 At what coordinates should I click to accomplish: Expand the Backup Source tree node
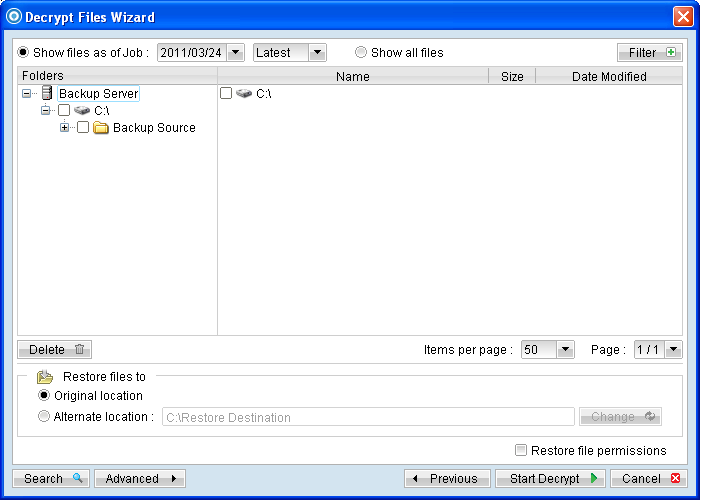pos(65,128)
